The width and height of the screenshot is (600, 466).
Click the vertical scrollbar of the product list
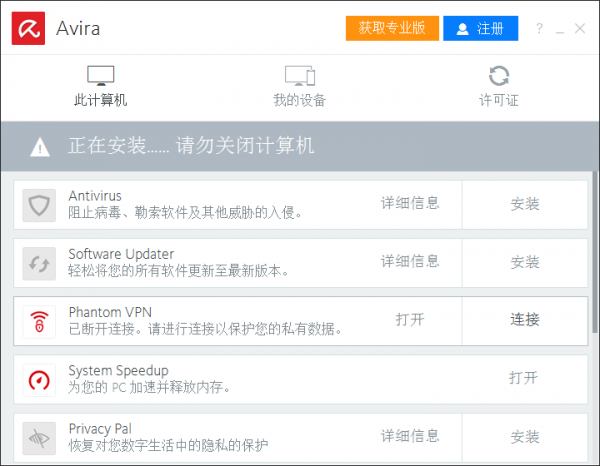coord(596,253)
